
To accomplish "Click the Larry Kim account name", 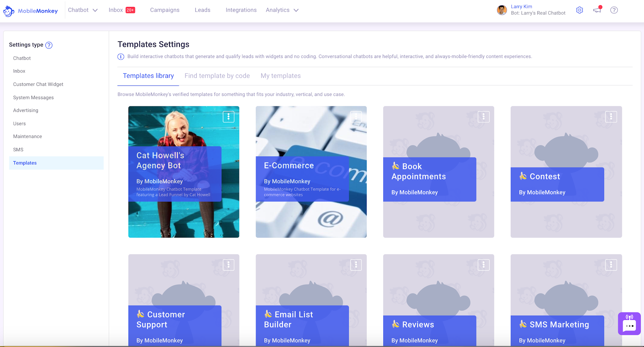I will click(522, 7).
